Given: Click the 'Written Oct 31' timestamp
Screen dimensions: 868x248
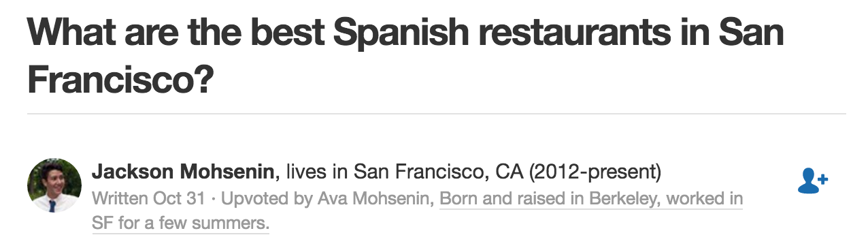Looking at the screenshot, I should [147, 200].
